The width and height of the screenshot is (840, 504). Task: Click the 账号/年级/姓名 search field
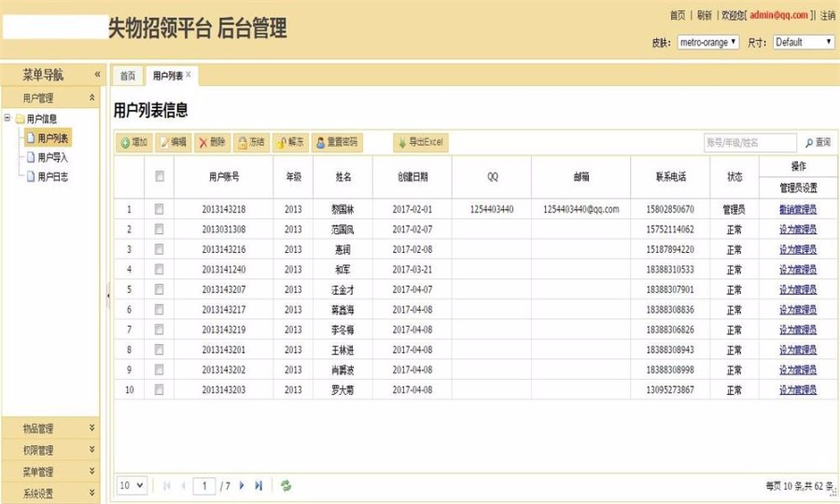click(750, 143)
